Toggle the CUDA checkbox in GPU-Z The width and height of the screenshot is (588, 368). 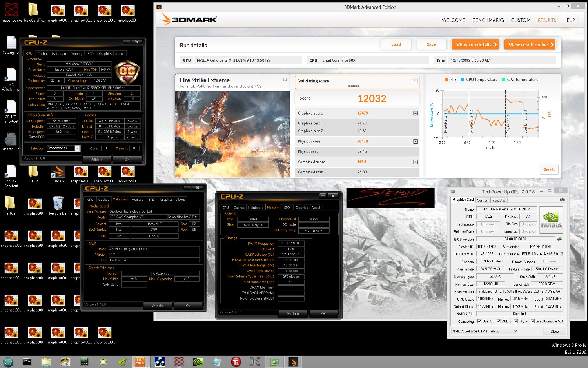click(x=499, y=321)
